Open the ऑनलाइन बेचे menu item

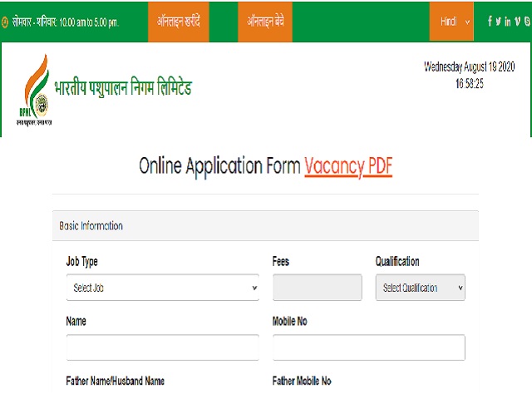coord(265,22)
